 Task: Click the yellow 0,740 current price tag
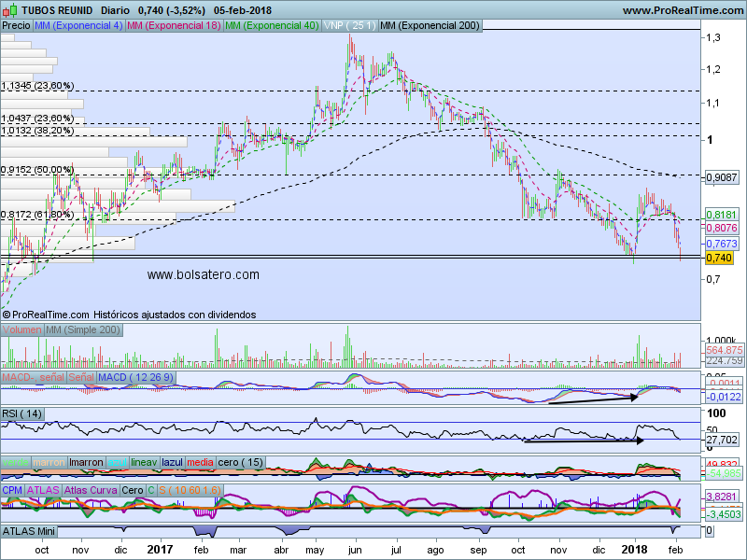coord(718,258)
